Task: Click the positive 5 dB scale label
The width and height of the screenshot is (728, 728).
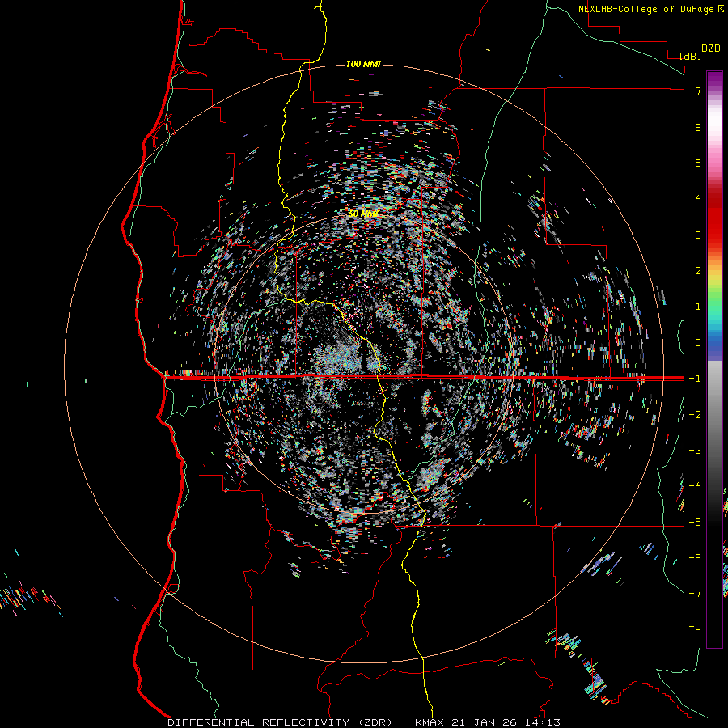Action: [698, 163]
